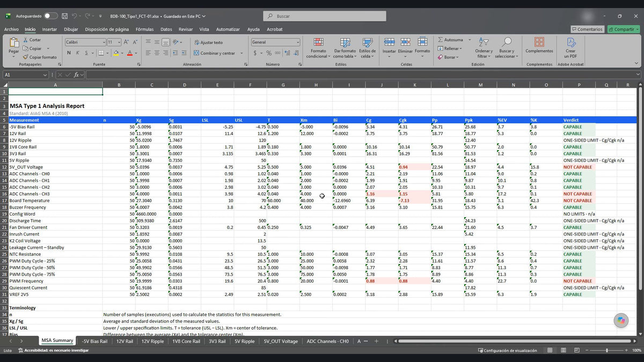Switch to 12V Ripple sheet tab
644x362 pixels.
[x=153, y=341]
